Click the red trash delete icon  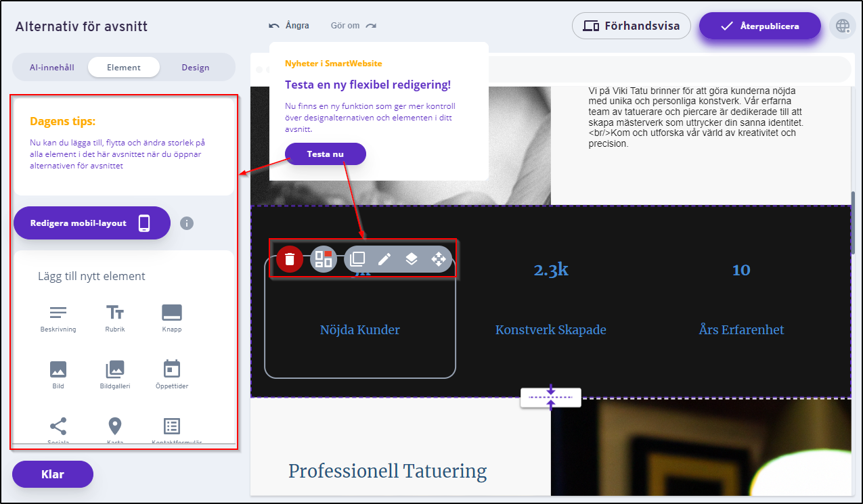click(x=290, y=259)
